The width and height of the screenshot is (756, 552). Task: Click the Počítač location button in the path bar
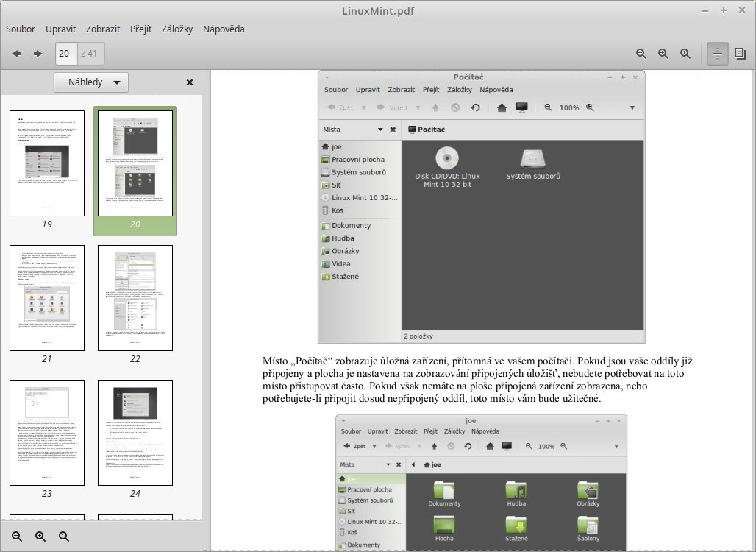click(427, 130)
